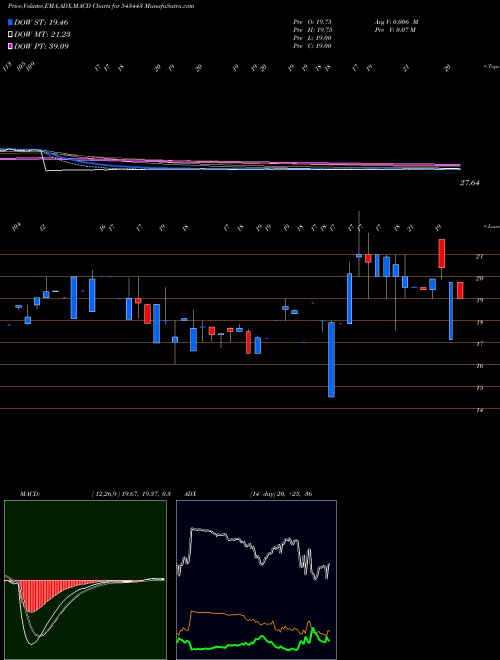Screen dimensions: 500x660
Task: Click the blue candle rising from 18 to 20
Action: tap(349, 298)
